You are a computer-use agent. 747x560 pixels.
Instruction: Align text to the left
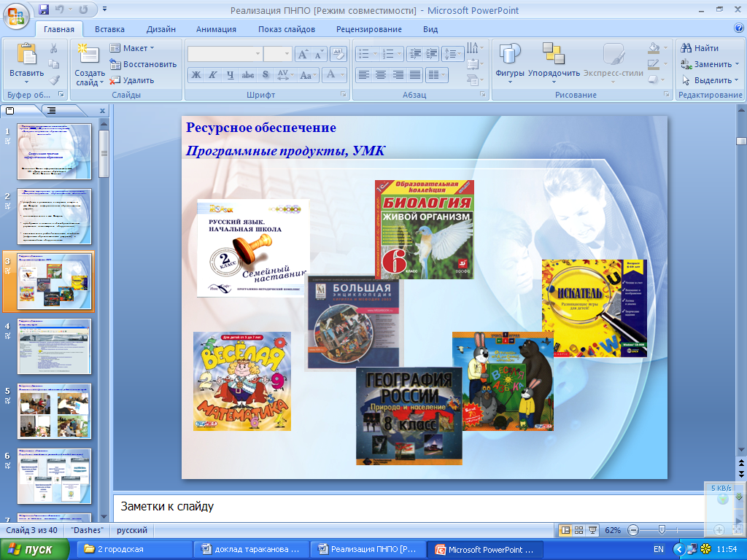click(x=363, y=75)
